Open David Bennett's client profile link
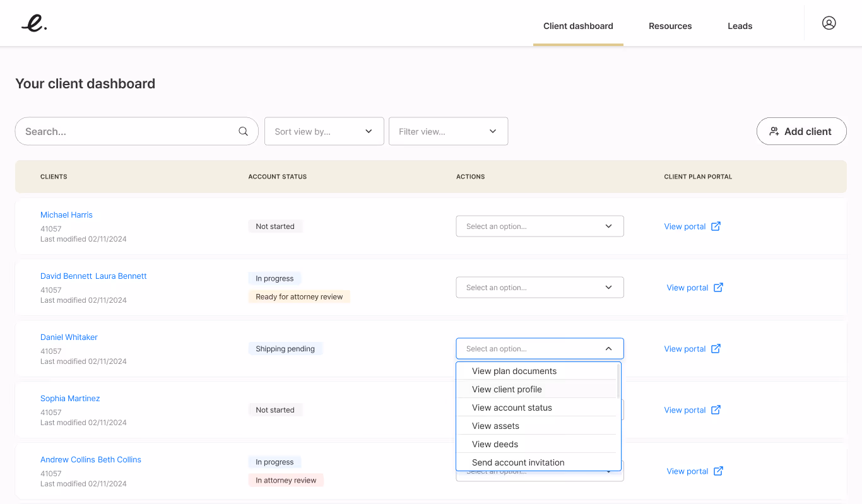 pyautogui.click(x=66, y=276)
